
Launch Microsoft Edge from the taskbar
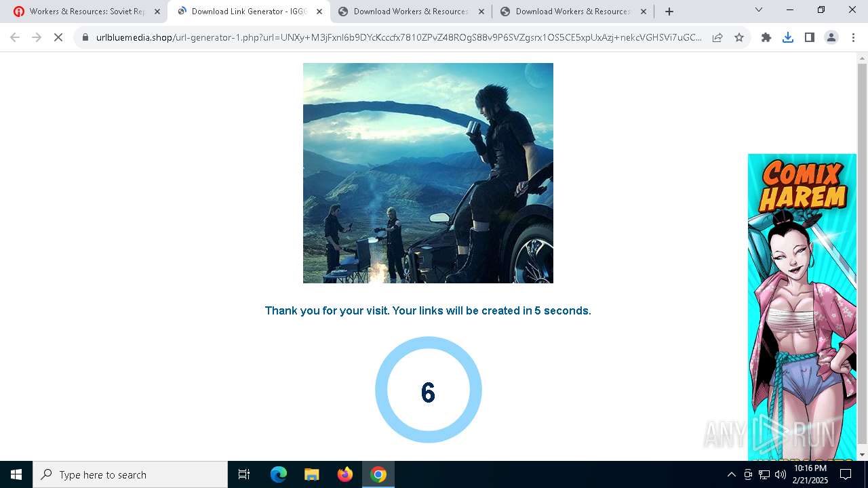click(279, 474)
